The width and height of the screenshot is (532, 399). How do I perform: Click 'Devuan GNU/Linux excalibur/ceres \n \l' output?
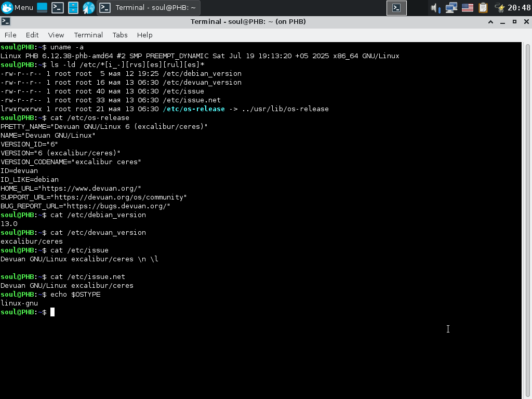79,259
